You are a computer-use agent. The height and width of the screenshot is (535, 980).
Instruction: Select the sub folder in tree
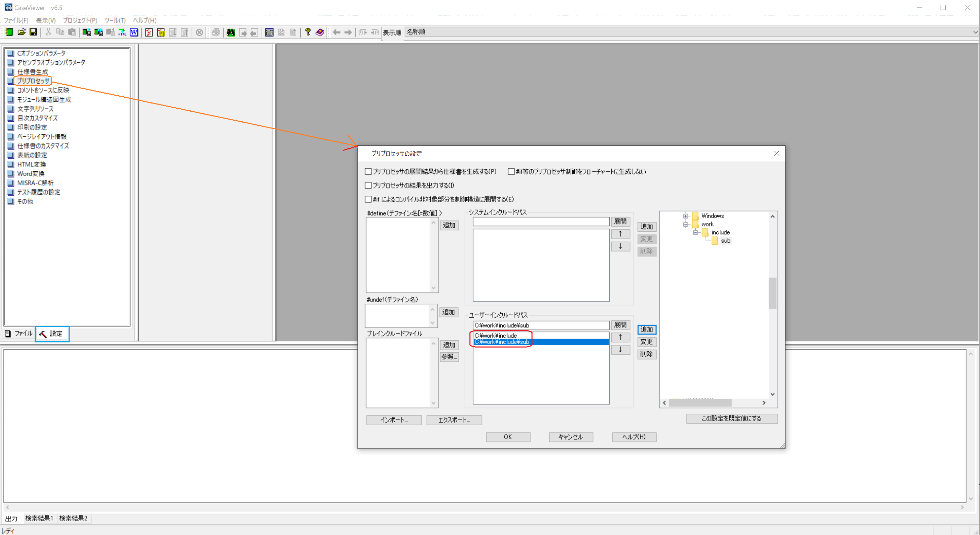point(726,241)
